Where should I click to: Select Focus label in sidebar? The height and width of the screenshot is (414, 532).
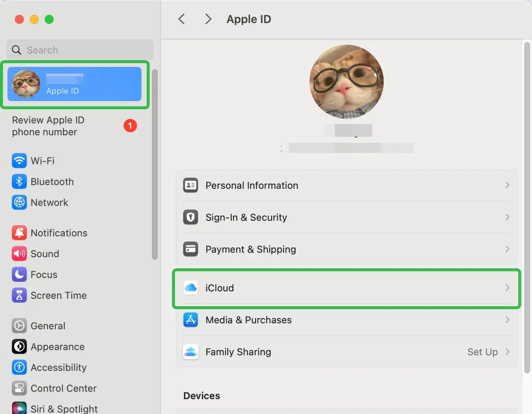click(44, 274)
